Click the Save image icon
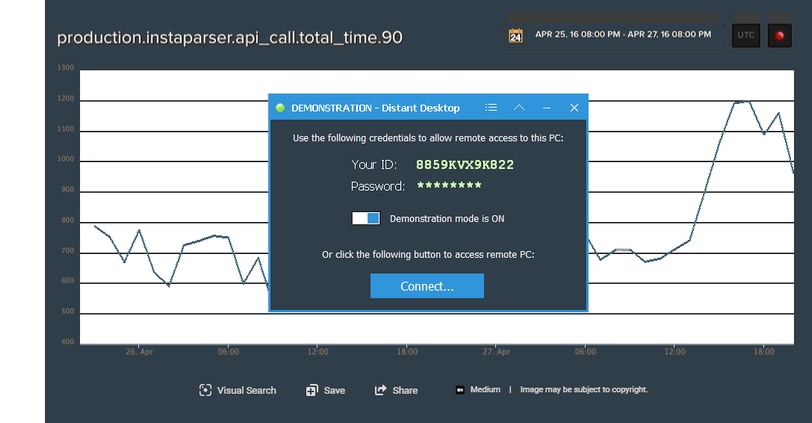812x423 pixels. pyautogui.click(x=311, y=390)
